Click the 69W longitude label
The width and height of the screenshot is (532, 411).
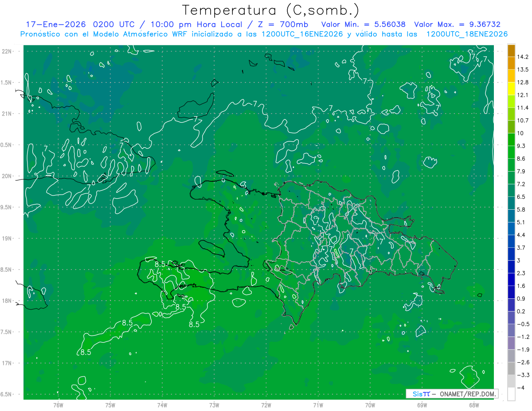pyautogui.click(x=422, y=404)
